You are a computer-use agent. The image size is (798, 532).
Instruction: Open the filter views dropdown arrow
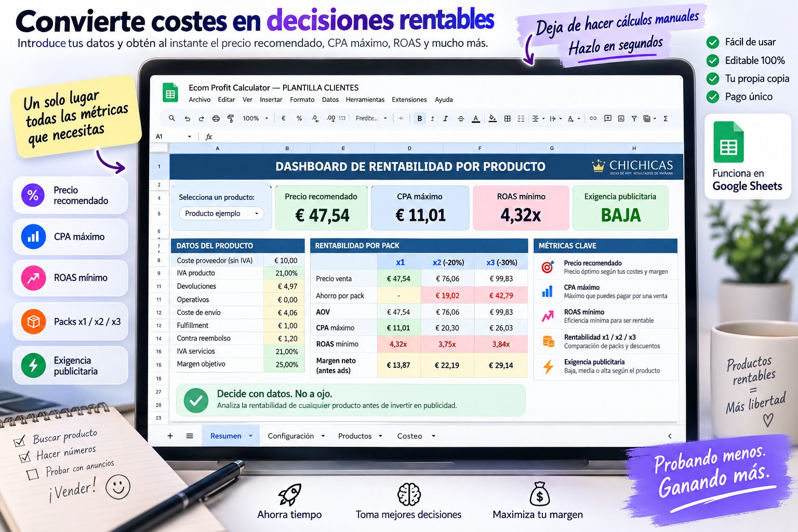tap(655, 118)
